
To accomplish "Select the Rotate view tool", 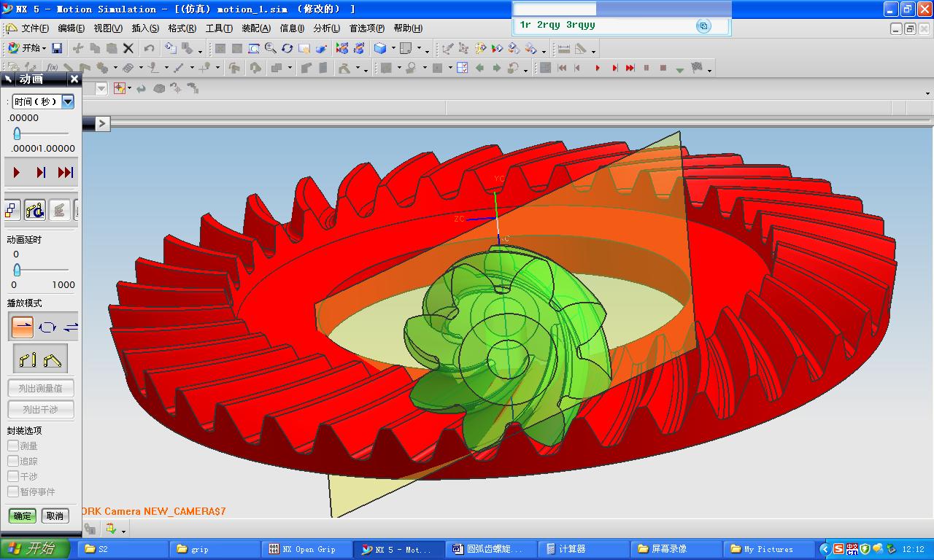I will [287, 48].
